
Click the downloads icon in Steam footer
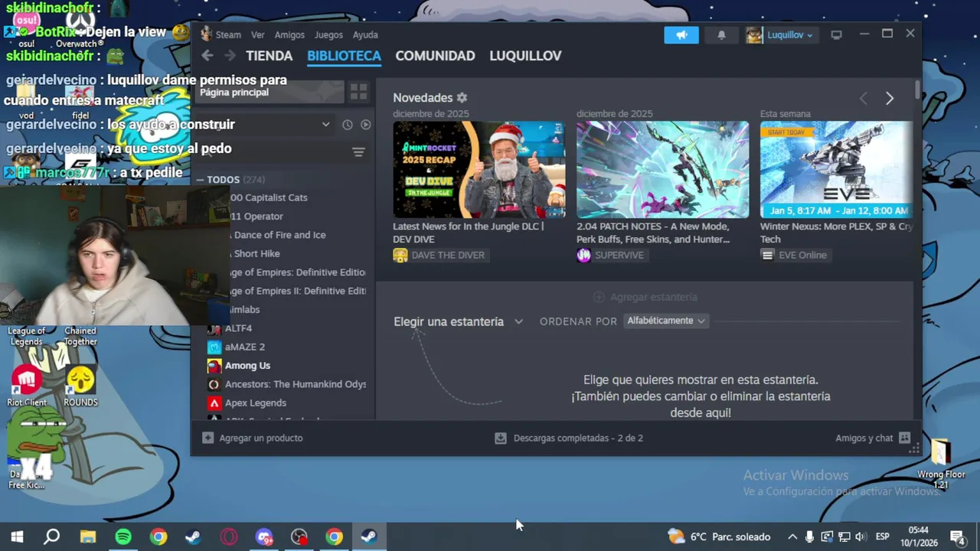(x=501, y=438)
